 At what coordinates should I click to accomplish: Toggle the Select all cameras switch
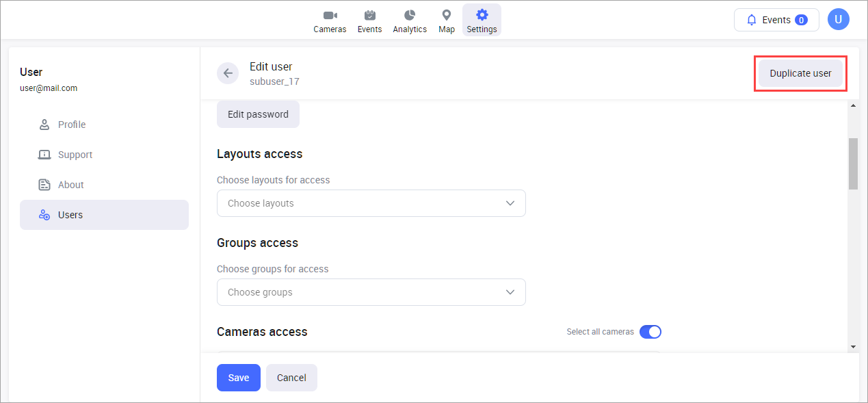tap(650, 332)
